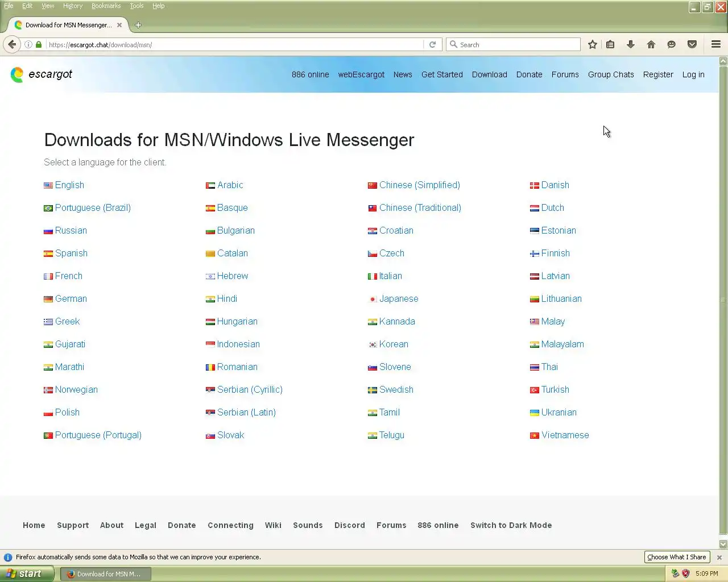Screen dimensions: 728x582
Task: Click inside the URL address bar
Action: click(234, 44)
